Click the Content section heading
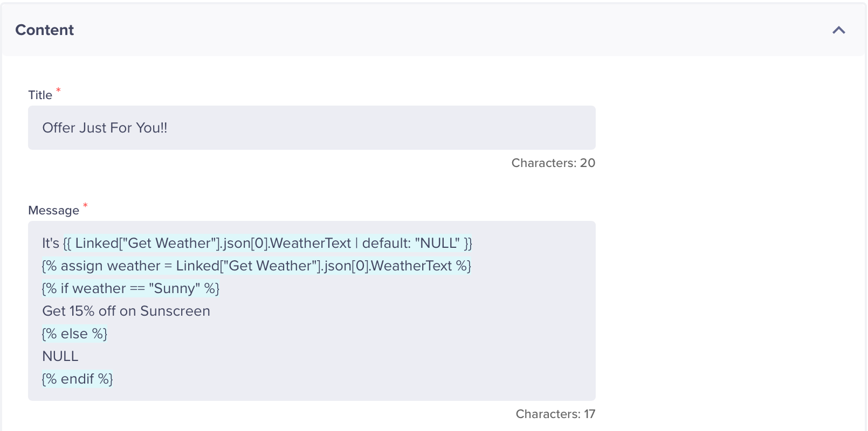Screen dimensions: 868x431 (x=45, y=30)
